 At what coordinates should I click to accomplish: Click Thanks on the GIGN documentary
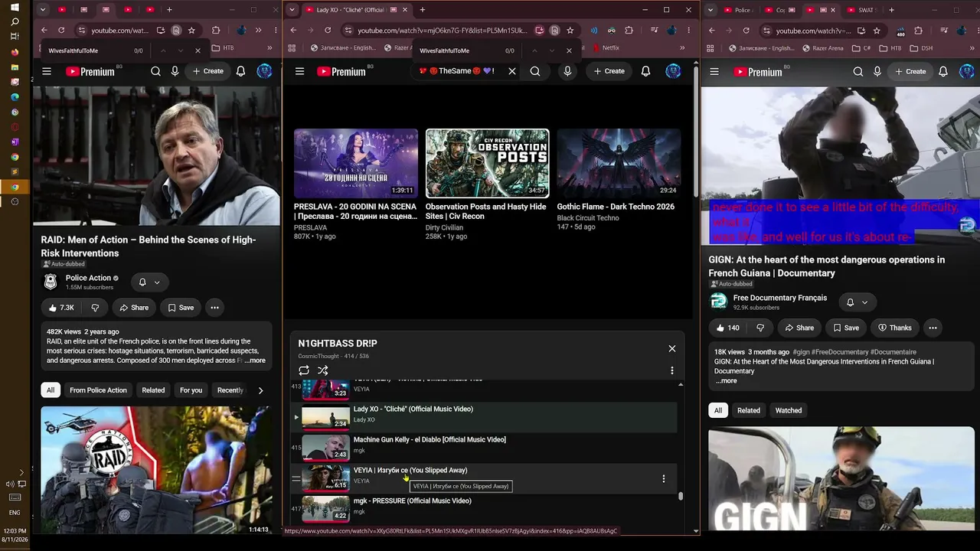click(894, 328)
